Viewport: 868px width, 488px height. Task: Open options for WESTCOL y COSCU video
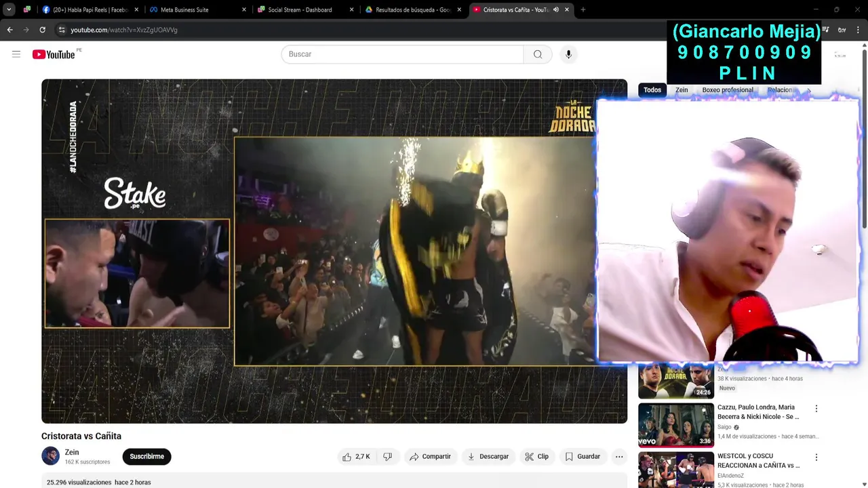pyautogui.click(x=816, y=457)
